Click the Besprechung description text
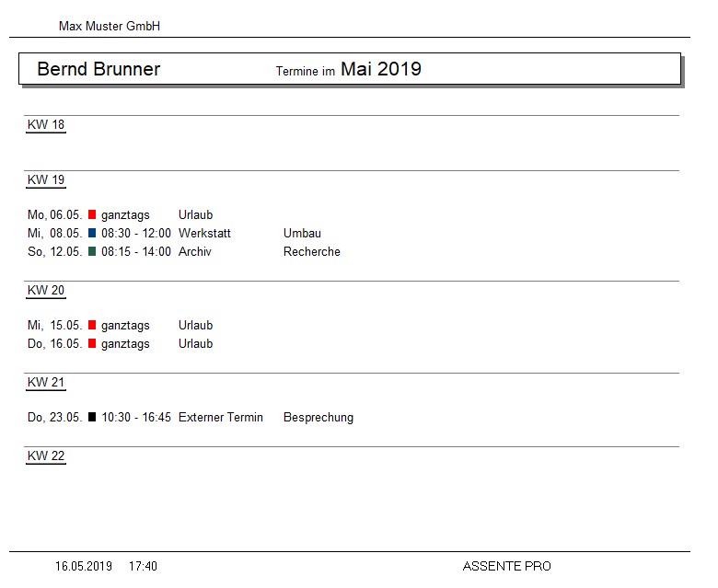The image size is (718, 588). point(318,418)
